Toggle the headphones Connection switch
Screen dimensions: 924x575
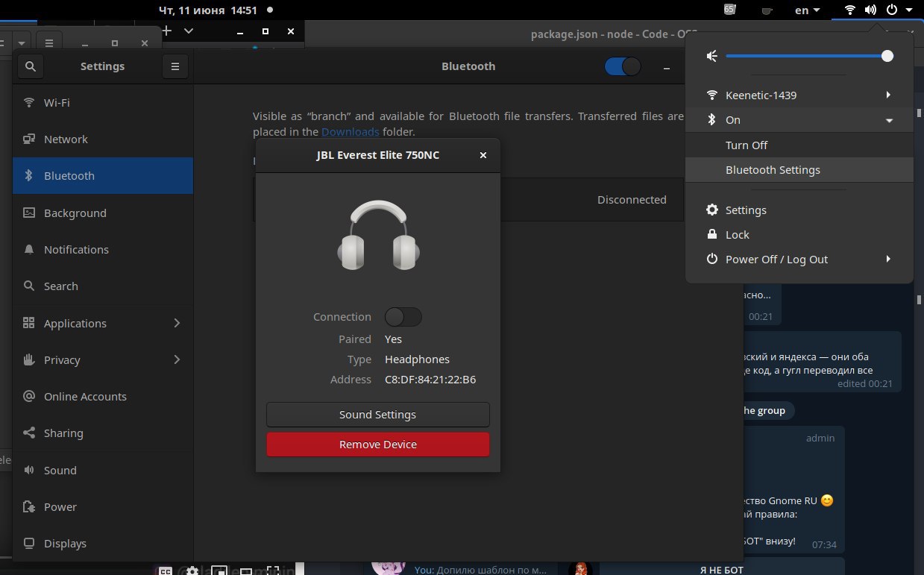click(403, 317)
